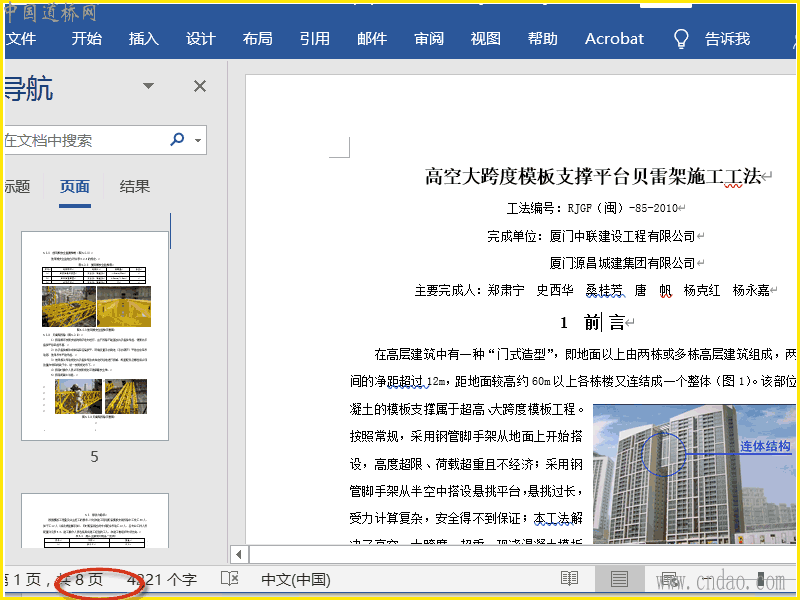The width and height of the screenshot is (800, 600).
Task: Click the search magnifier icon in navigation pane
Action: pyautogui.click(x=178, y=140)
